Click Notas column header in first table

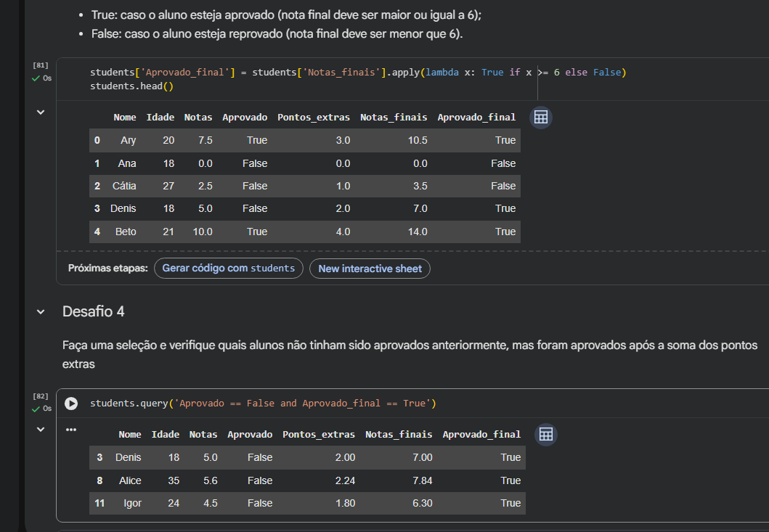198,117
